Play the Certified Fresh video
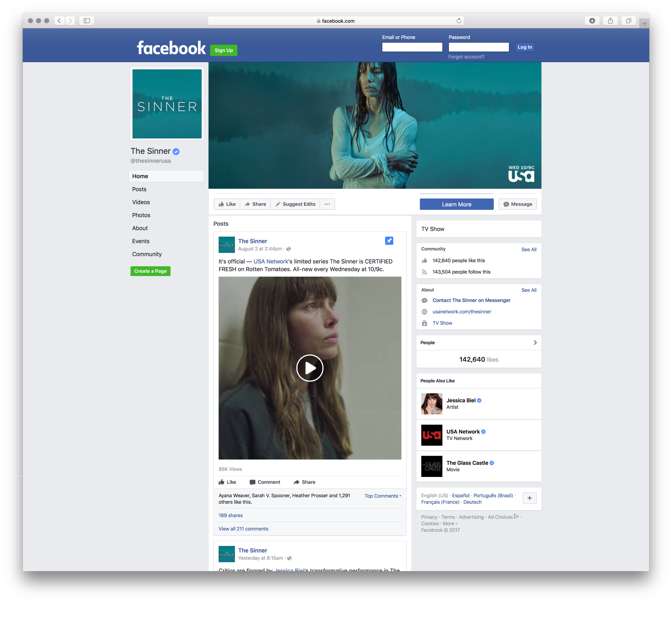672x618 pixels. point(310,368)
